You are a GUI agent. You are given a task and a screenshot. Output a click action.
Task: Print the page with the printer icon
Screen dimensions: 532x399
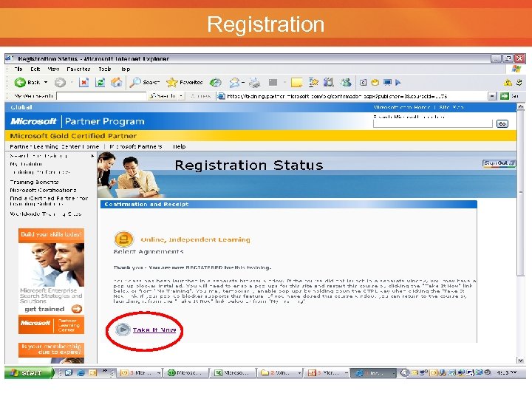pyautogui.click(x=254, y=83)
